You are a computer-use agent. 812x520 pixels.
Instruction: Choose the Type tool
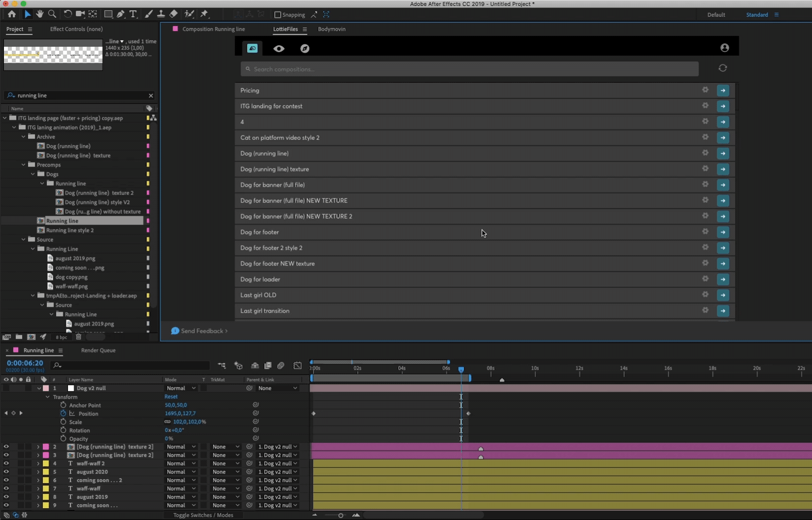133,14
